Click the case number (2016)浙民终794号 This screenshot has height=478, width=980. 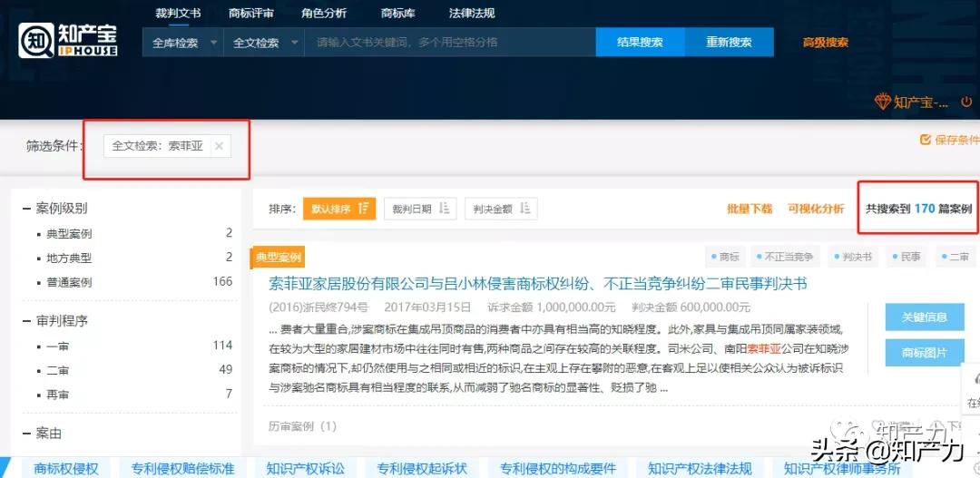318,307
